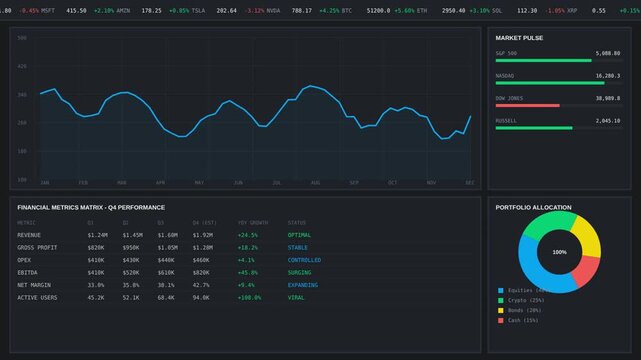The image size is (641, 360).
Task: Click the yellow Bonds legend swatch
Action: click(500, 311)
